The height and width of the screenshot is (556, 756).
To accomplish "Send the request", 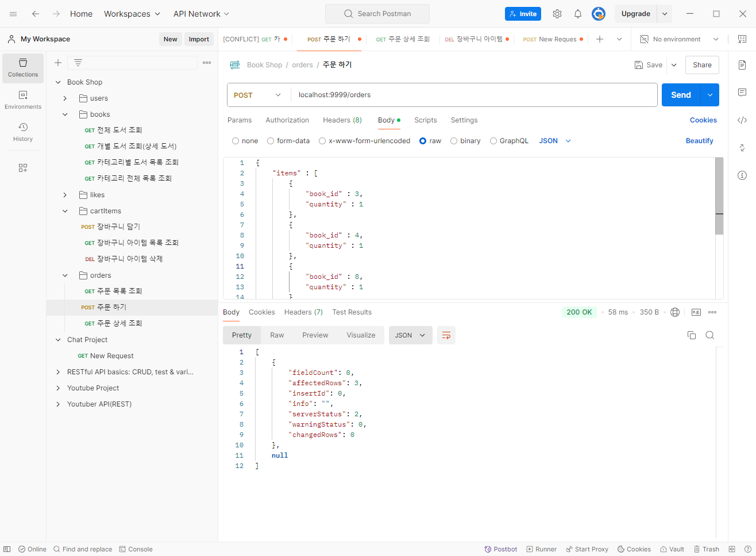I will coord(681,95).
